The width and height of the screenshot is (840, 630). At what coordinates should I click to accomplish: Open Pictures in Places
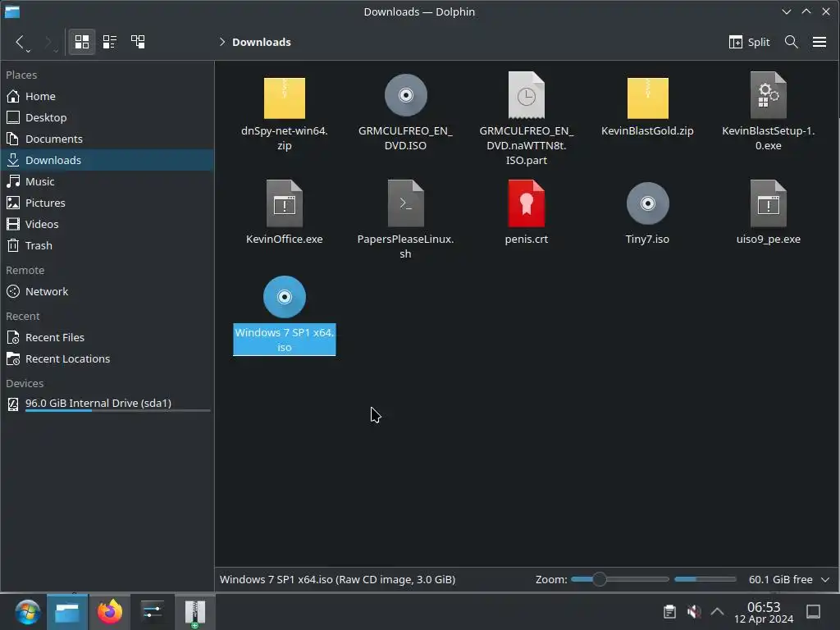pyautogui.click(x=107, y=203)
